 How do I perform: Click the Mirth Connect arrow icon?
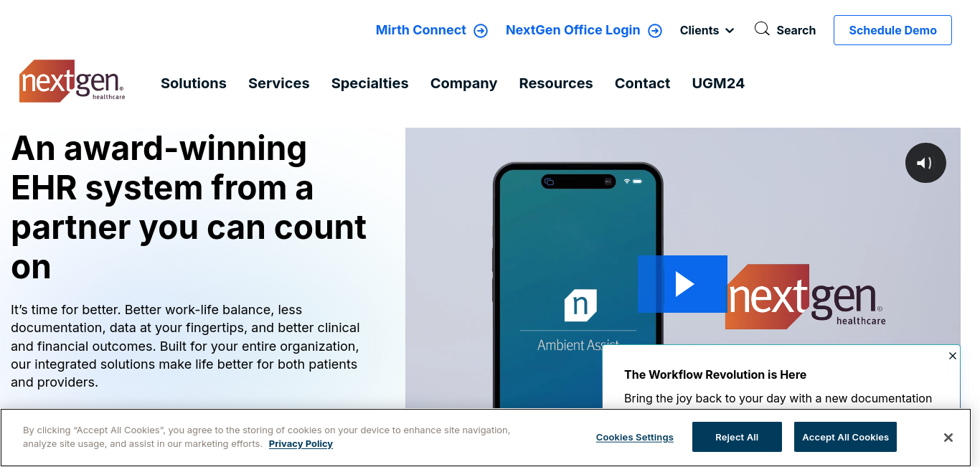(x=481, y=31)
